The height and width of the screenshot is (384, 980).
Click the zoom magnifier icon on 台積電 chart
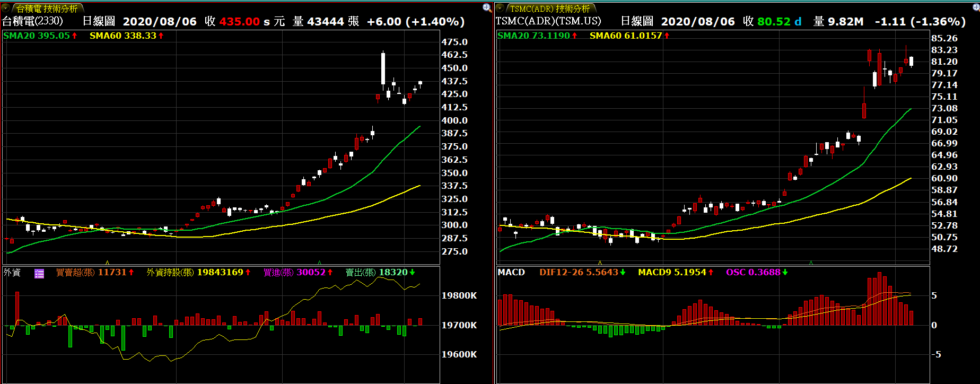(487, 8)
